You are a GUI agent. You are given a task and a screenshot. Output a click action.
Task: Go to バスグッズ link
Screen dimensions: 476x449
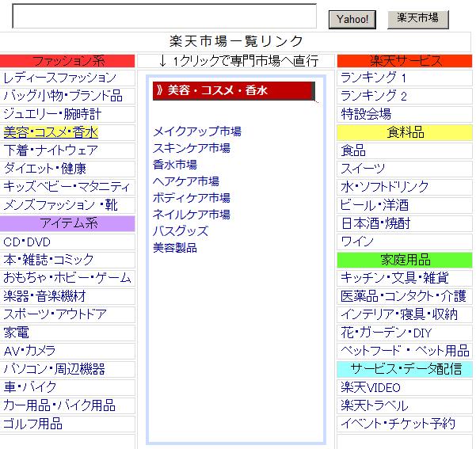181,231
